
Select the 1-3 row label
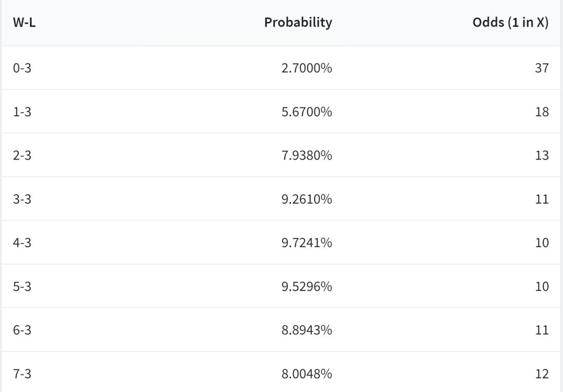(22, 112)
